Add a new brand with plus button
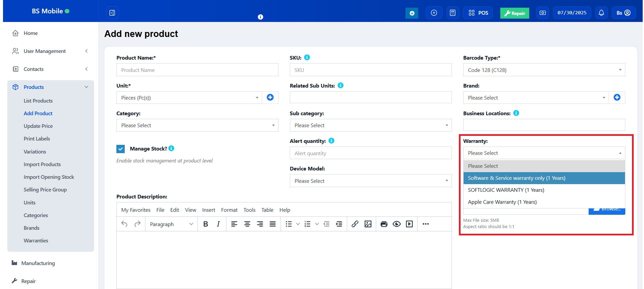Screen dimensions: 644x289 coord(617,98)
